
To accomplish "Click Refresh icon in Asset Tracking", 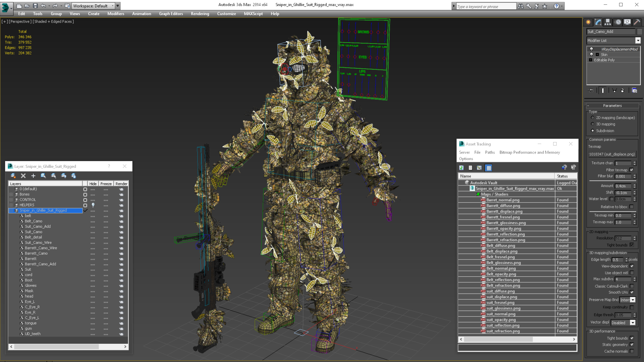I will coord(462,168).
